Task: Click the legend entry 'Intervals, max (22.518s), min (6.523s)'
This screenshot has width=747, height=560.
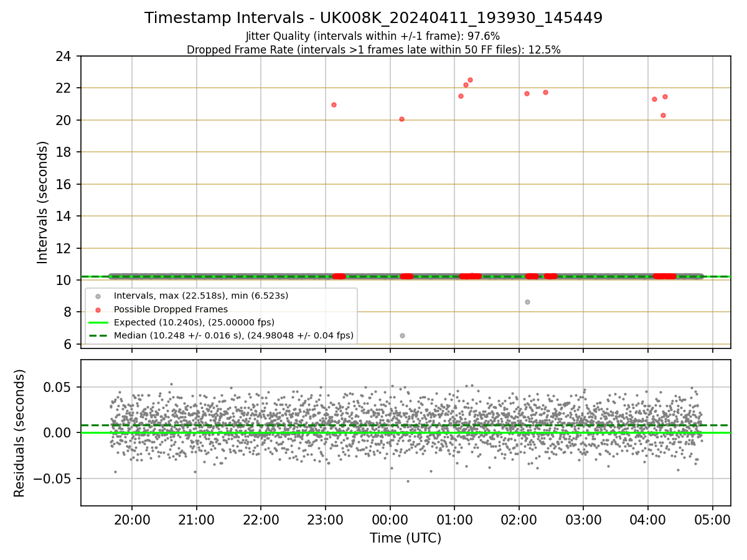Action: (200, 296)
